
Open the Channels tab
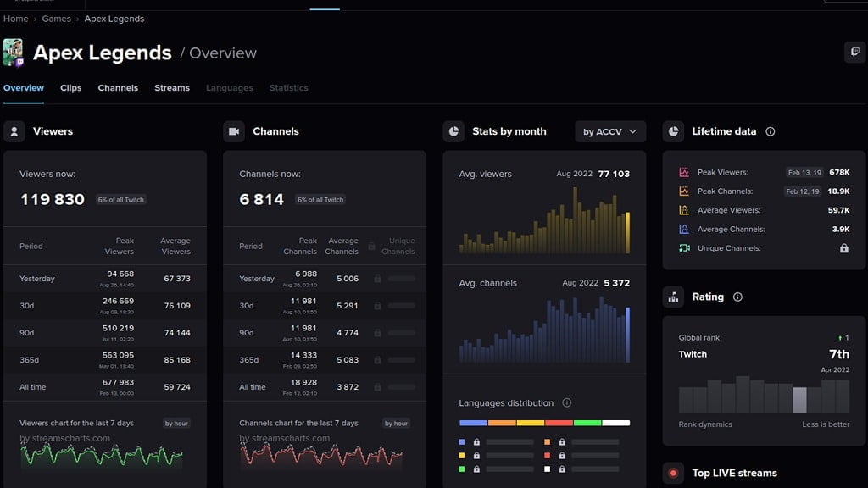tap(118, 88)
